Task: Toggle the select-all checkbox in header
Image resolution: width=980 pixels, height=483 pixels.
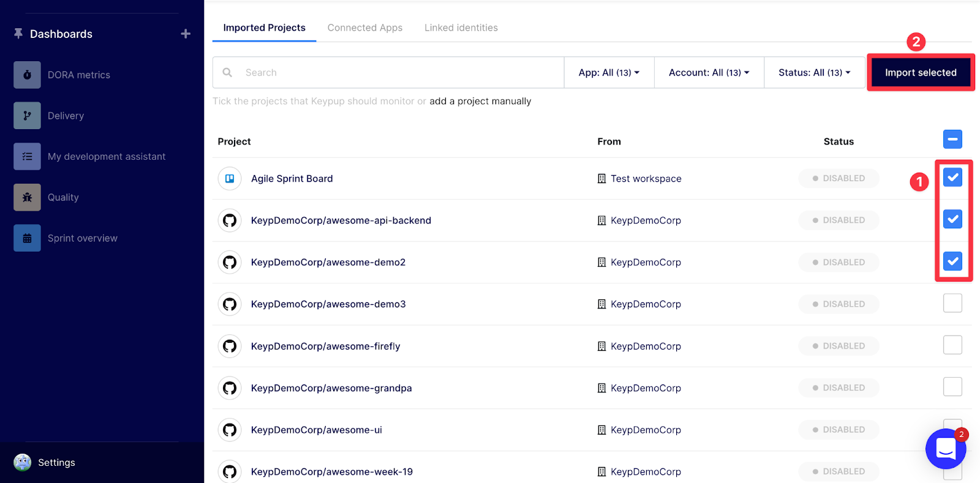Action: click(952, 140)
